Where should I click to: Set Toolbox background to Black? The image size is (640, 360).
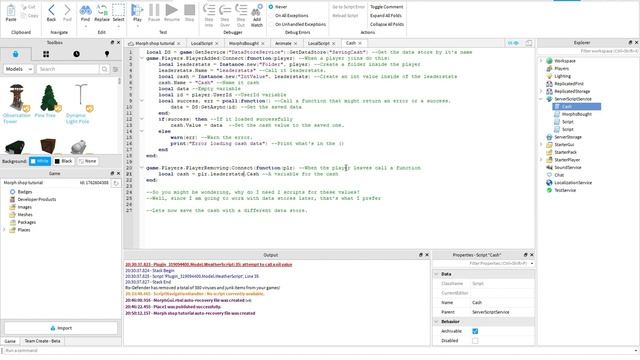pos(63,161)
